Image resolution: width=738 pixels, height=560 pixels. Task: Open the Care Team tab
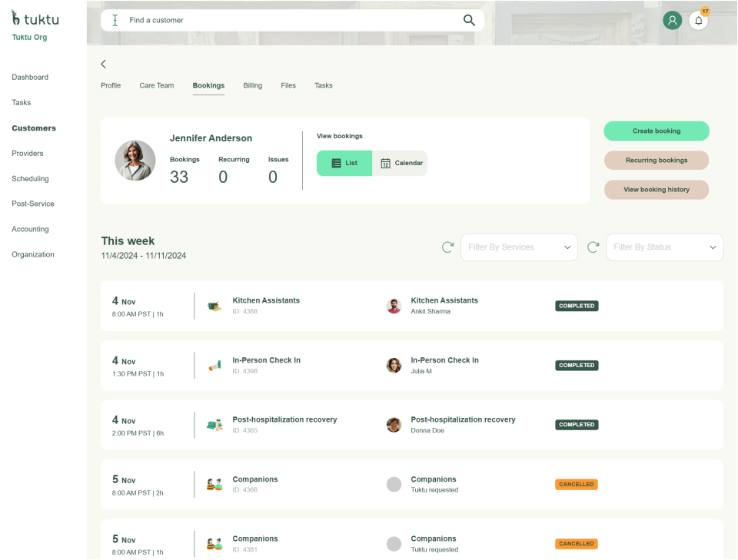click(x=157, y=86)
